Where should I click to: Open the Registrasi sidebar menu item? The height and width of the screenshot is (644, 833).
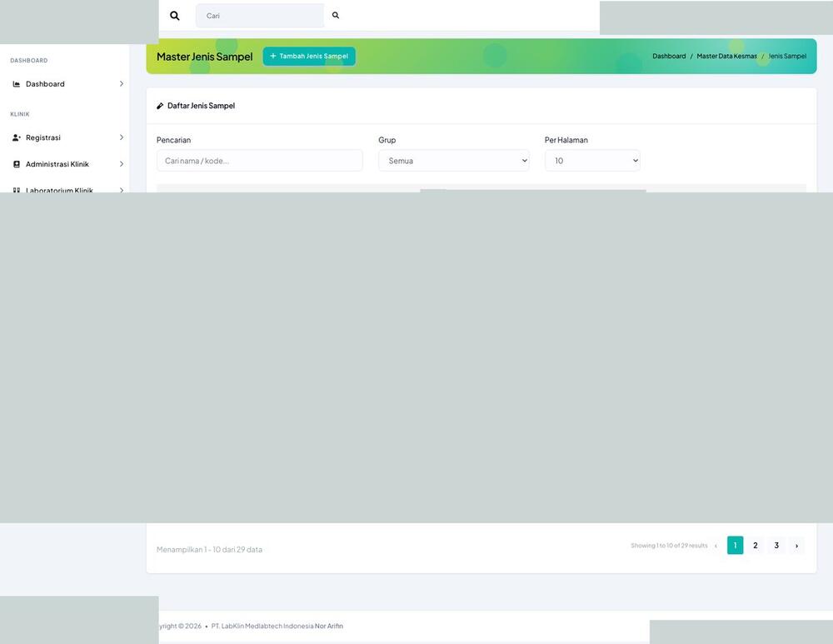tap(67, 137)
